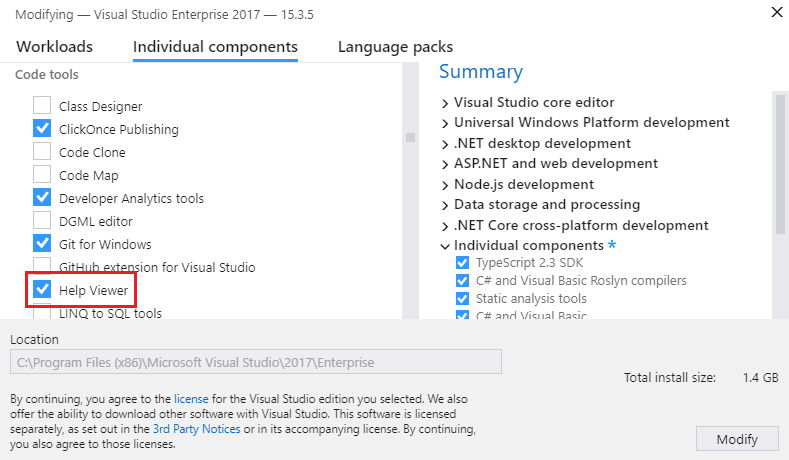
Task: Select the Individual components tab
Action: point(215,47)
